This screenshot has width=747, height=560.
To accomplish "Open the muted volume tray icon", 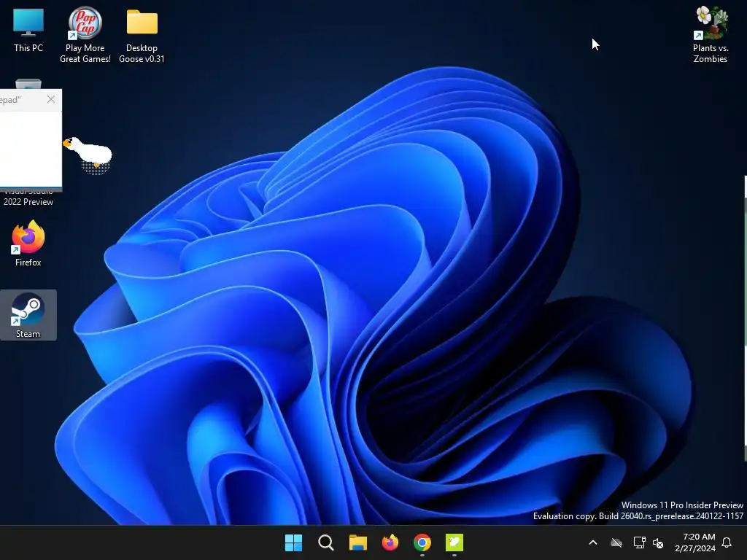I will pos(658,542).
